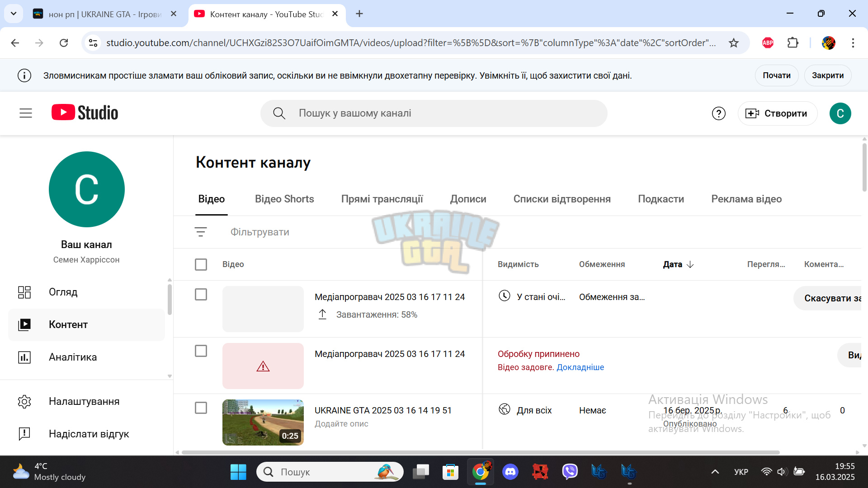This screenshot has height=488, width=868.
Task: Open the Налаштування gear icon
Action: (x=24, y=401)
